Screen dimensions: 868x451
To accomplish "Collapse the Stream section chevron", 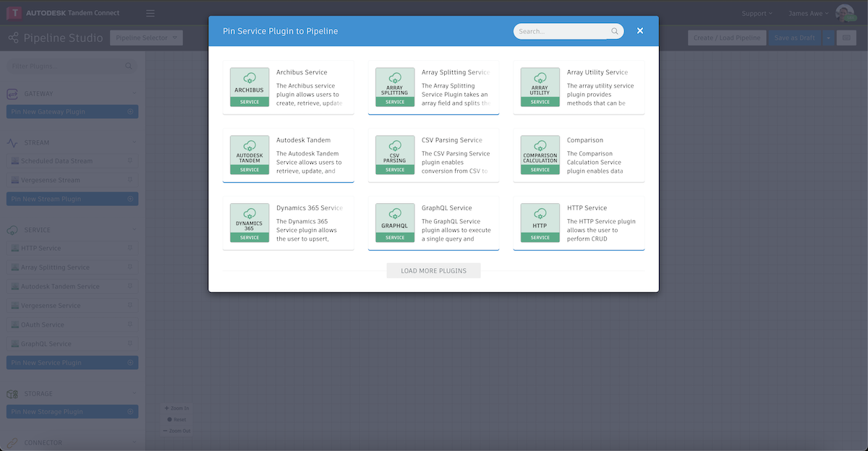I will tap(135, 142).
